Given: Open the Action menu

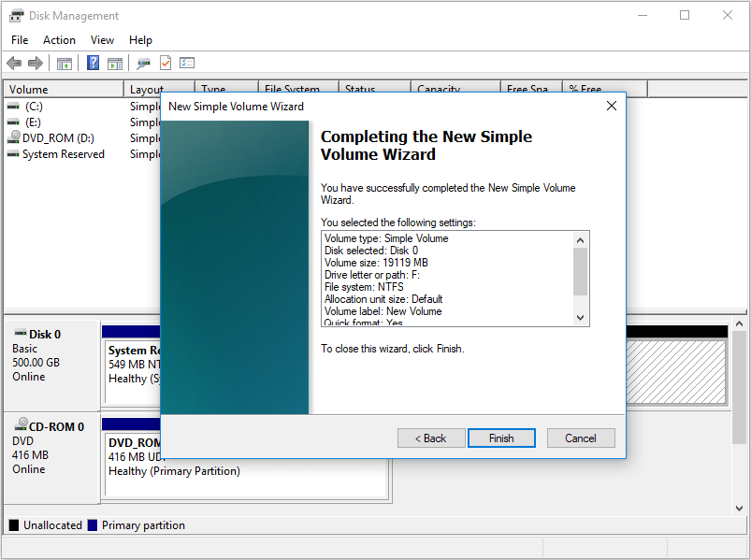Looking at the screenshot, I should tap(59, 40).
